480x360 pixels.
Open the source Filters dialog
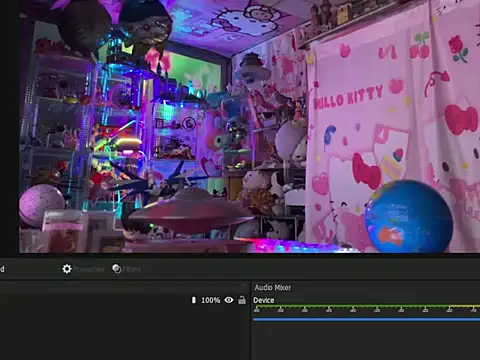[x=126, y=269]
